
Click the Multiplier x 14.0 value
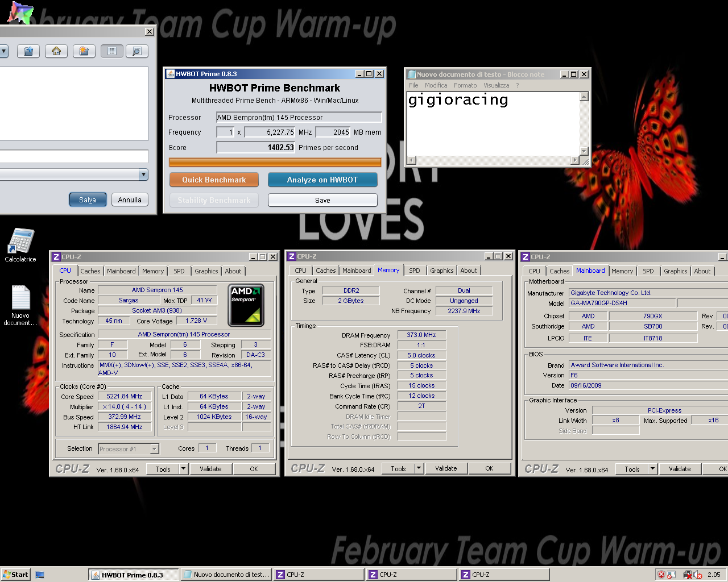(x=125, y=406)
